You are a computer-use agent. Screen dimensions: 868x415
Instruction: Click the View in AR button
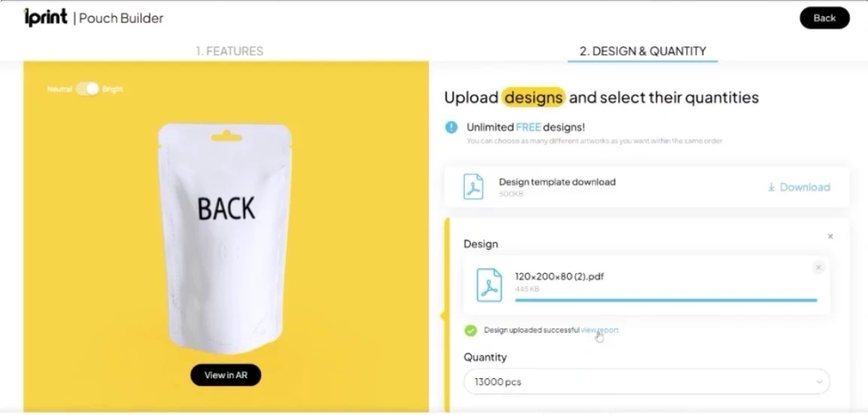click(226, 375)
